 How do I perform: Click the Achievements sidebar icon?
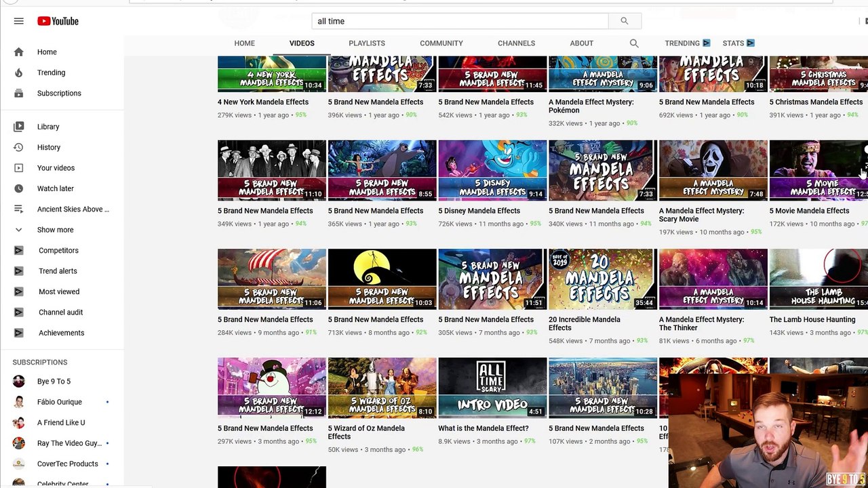click(18, 333)
